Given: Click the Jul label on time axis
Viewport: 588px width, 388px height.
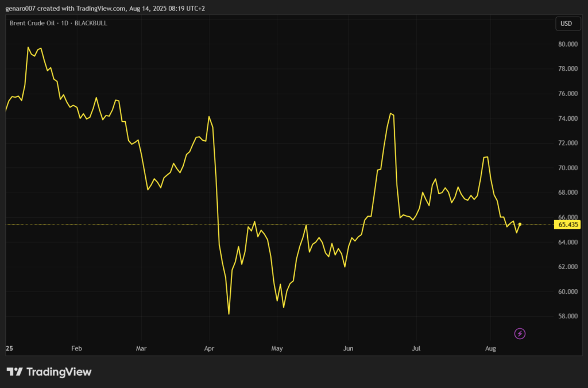Looking at the screenshot, I should click(417, 348).
